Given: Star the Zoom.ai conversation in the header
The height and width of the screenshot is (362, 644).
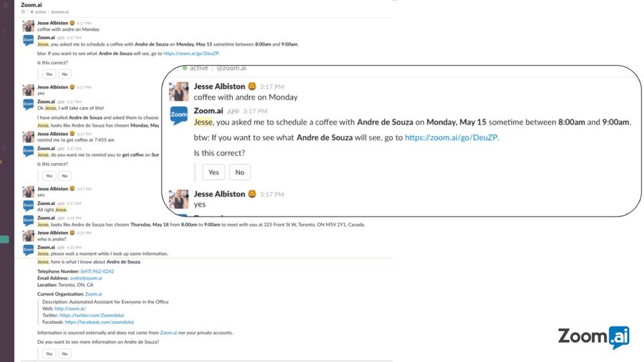Looking at the screenshot, I should [x=23, y=12].
